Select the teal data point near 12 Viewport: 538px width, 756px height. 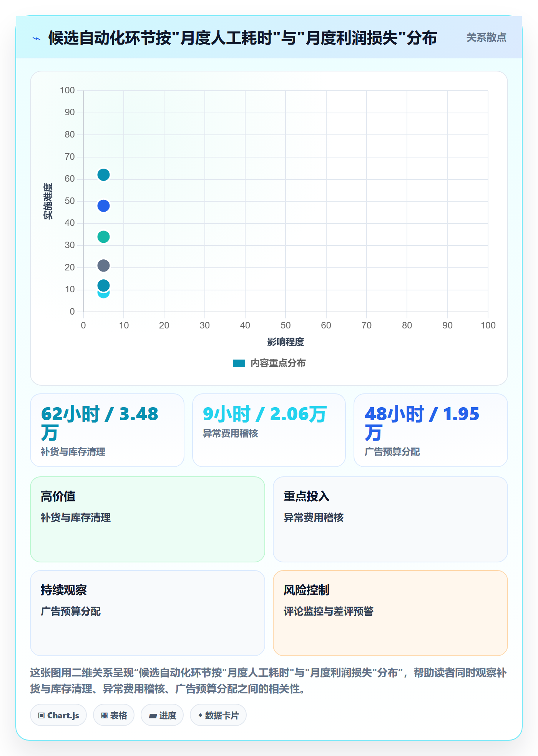pyautogui.click(x=103, y=285)
